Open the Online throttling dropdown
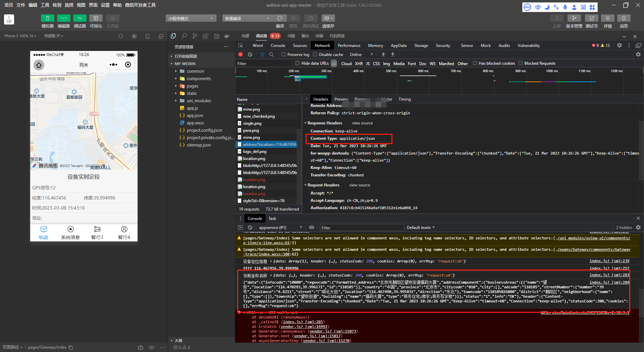Viewport: 644px width, 352px height. tap(361, 54)
